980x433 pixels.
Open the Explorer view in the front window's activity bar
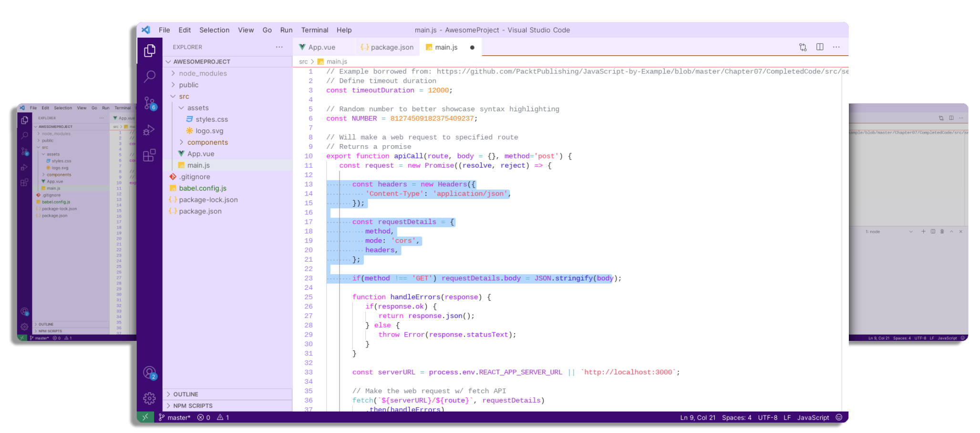click(149, 51)
